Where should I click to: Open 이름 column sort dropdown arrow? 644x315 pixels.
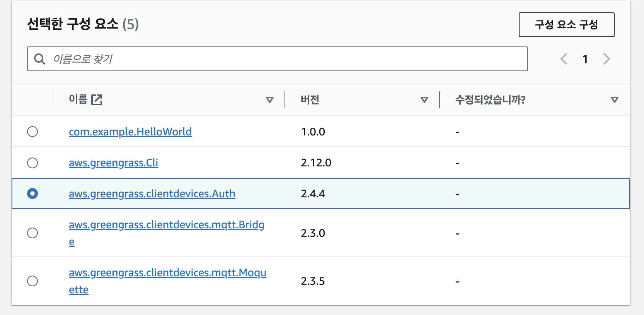[x=270, y=100]
